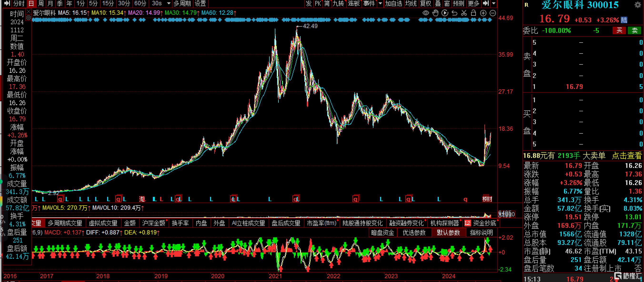Select the 60分 period
The width and height of the screenshot is (644, 282).
pos(140,4)
